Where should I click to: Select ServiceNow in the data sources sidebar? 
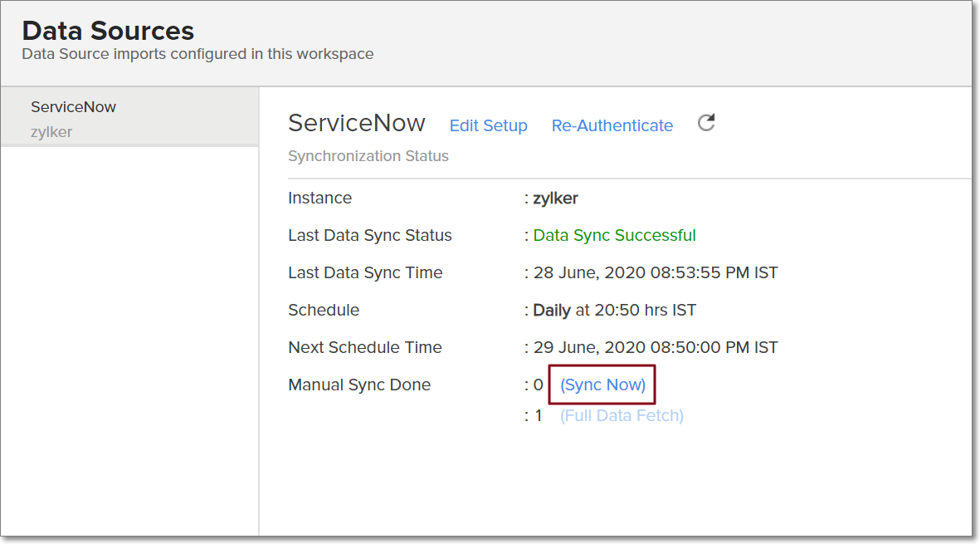pos(73,107)
